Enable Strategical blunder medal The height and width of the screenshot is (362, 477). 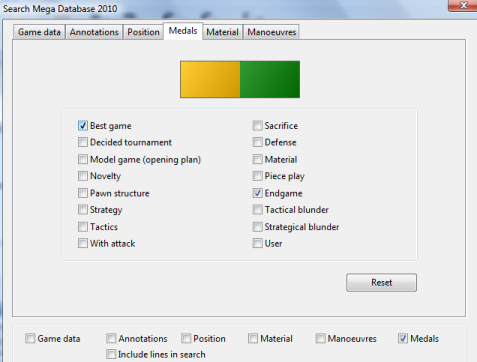pos(257,227)
